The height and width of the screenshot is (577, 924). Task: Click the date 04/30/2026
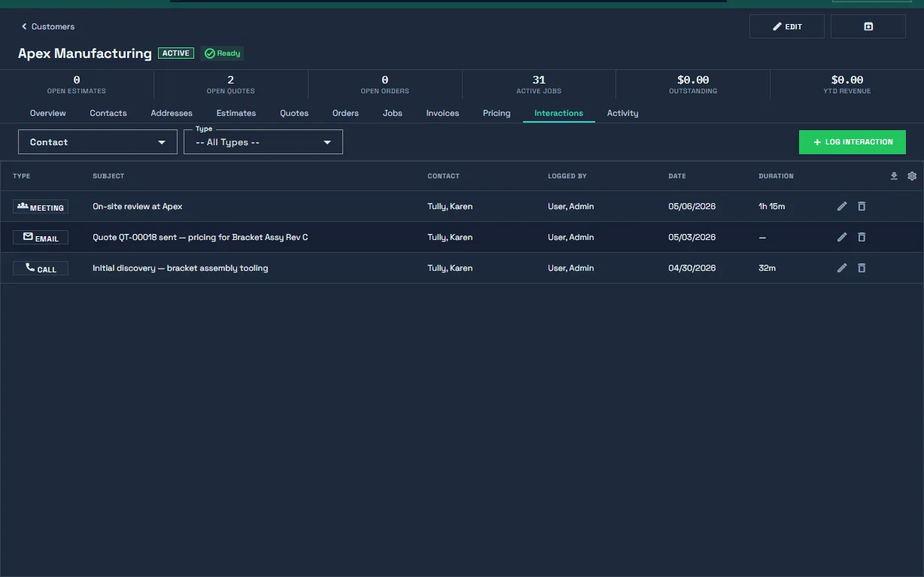point(692,268)
